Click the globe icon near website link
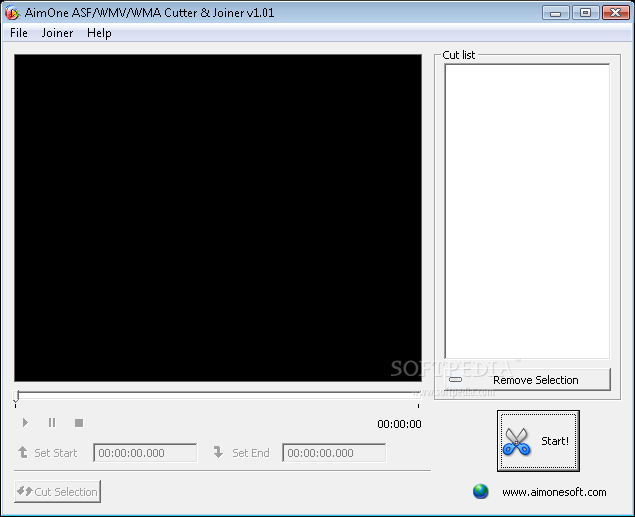635x517 pixels. (x=480, y=491)
